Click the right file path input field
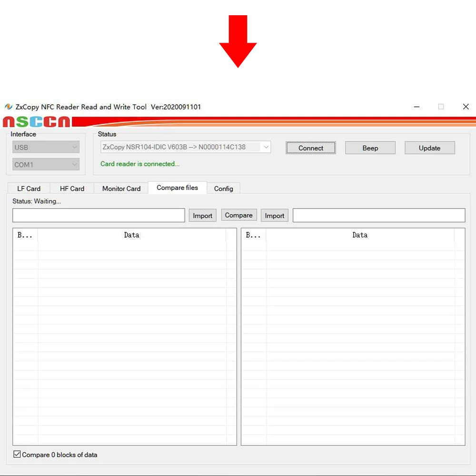The width and height of the screenshot is (476, 476). pyautogui.click(x=379, y=215)
